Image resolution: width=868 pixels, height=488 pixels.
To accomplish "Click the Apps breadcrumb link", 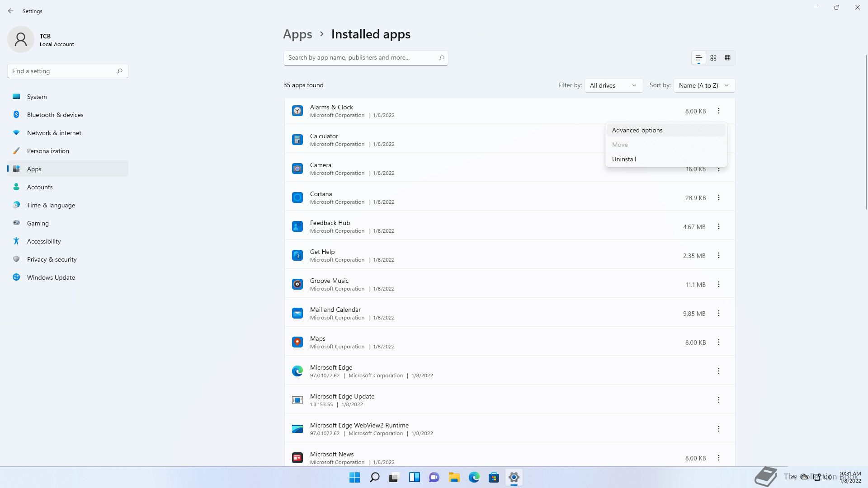I will 297,34.
